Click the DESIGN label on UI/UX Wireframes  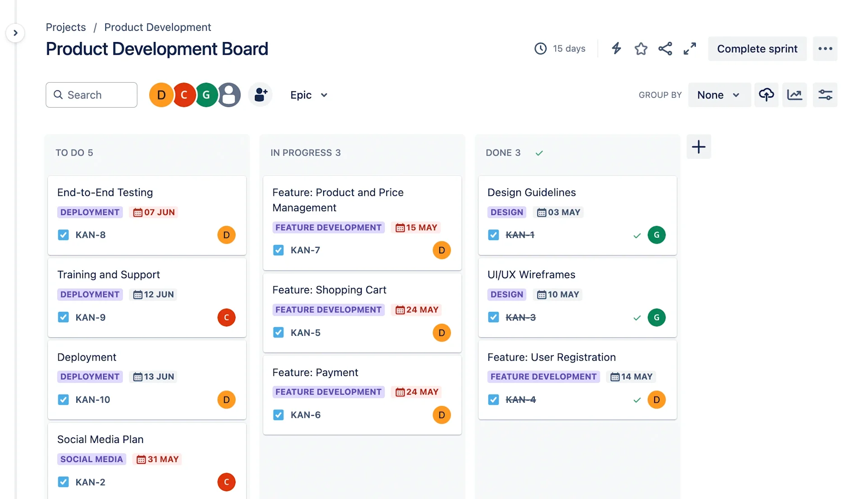tap(507, 295)
